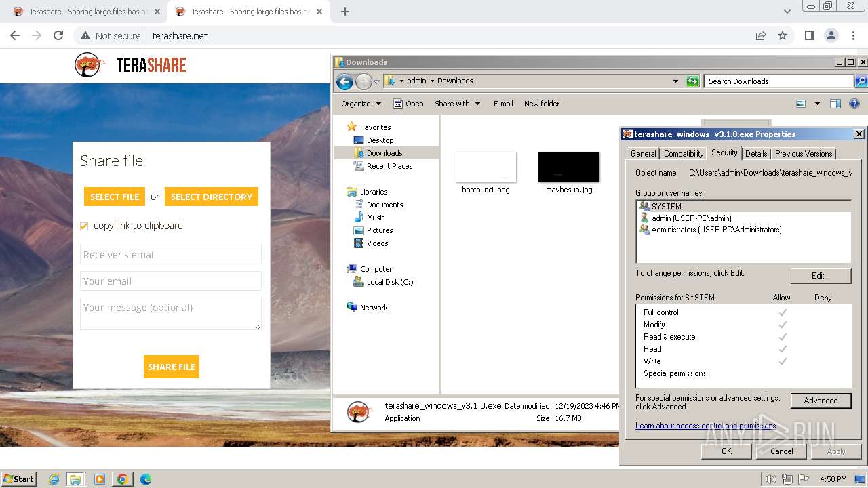Bookmark this page with the star icon
This screenshot has height=488, width=868.
(x=783, y=35)
